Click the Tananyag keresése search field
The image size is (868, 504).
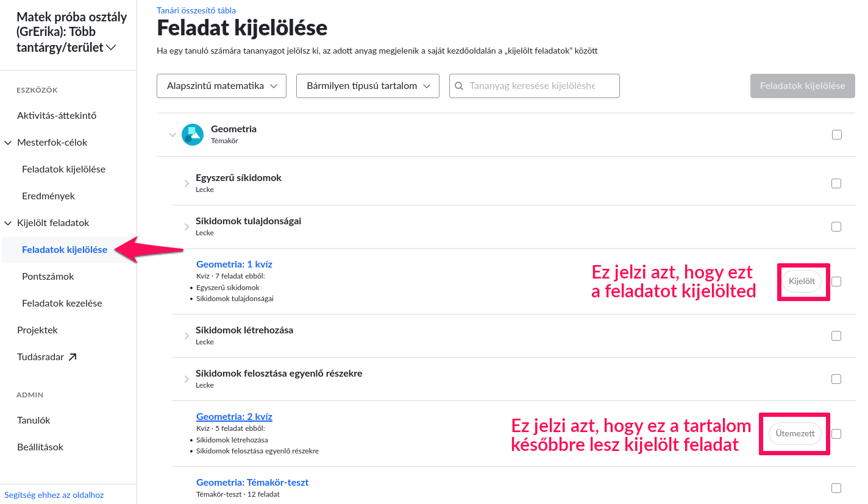[x=535, y=86]
